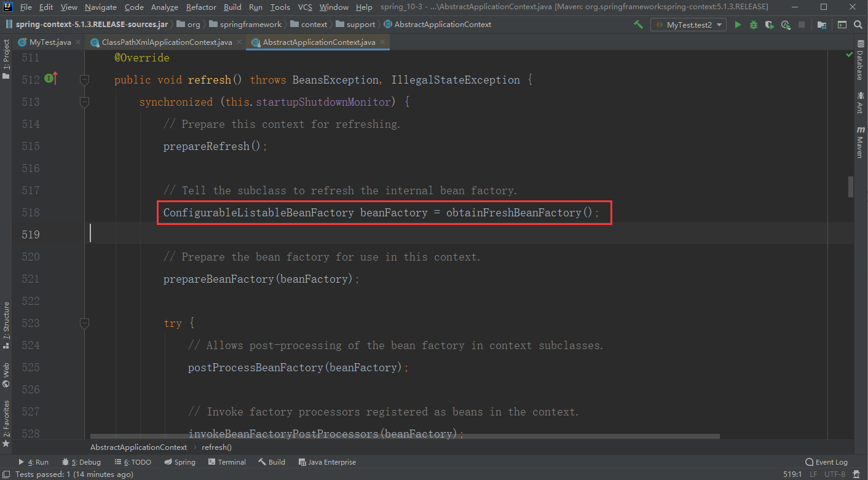Image resolution: width=868 pixels, height=480 pixels.
Task: Open the Java Enterprise tool window
Action: tap(327, 462)
